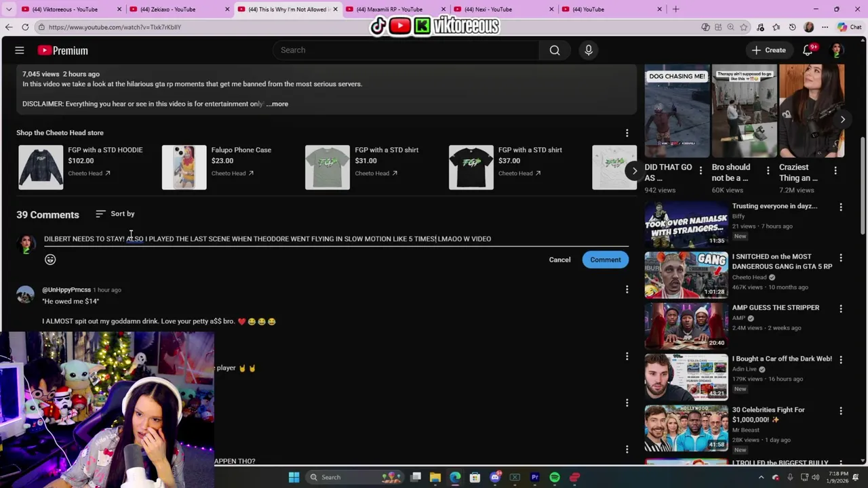
Task: Cancel the comment draft
Action: 559,260
